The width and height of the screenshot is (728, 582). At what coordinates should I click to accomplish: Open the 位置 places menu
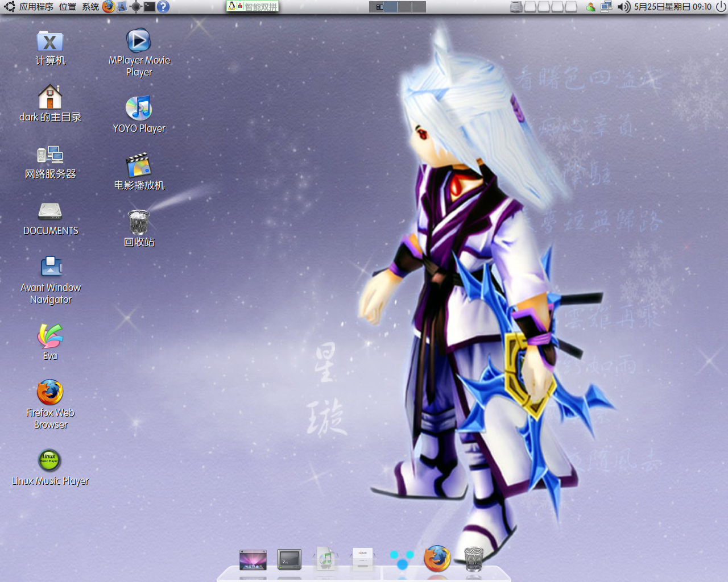coord(67,7)
